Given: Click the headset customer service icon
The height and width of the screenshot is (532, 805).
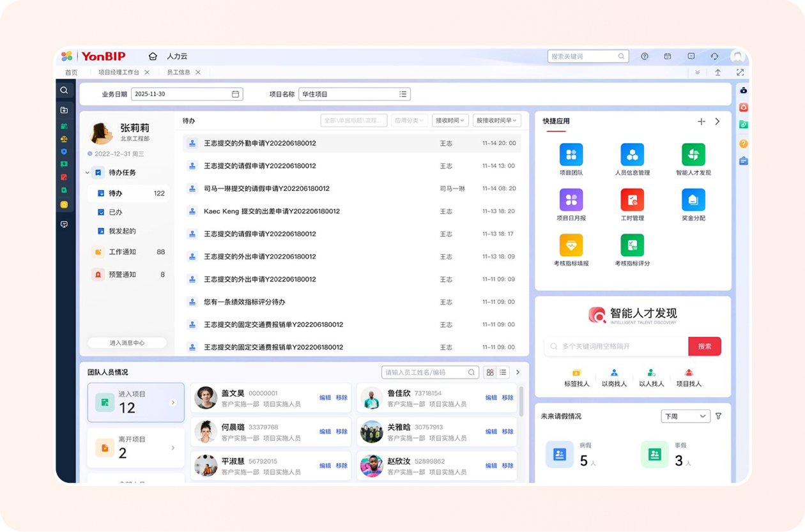Looking at the screenshot, I should tap(714, 56).
